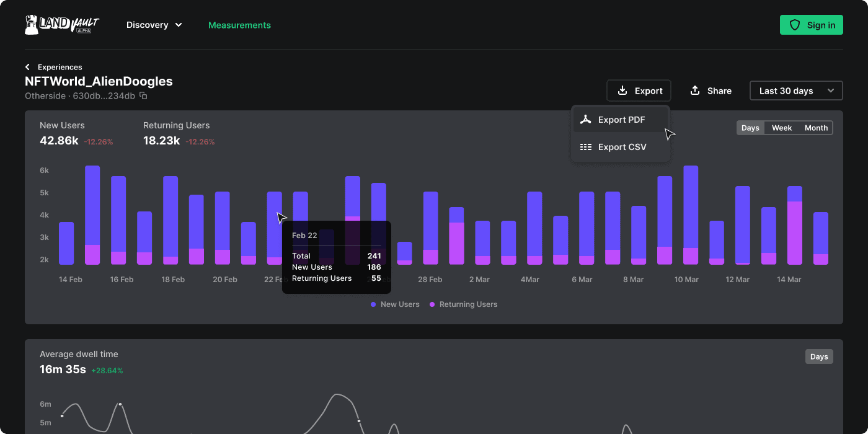Image resolution: width=868 pixels, height=434 pixels.
Task: Click the bar above 12 Mar
Action: pyautogui.click(x=743, y=226)
